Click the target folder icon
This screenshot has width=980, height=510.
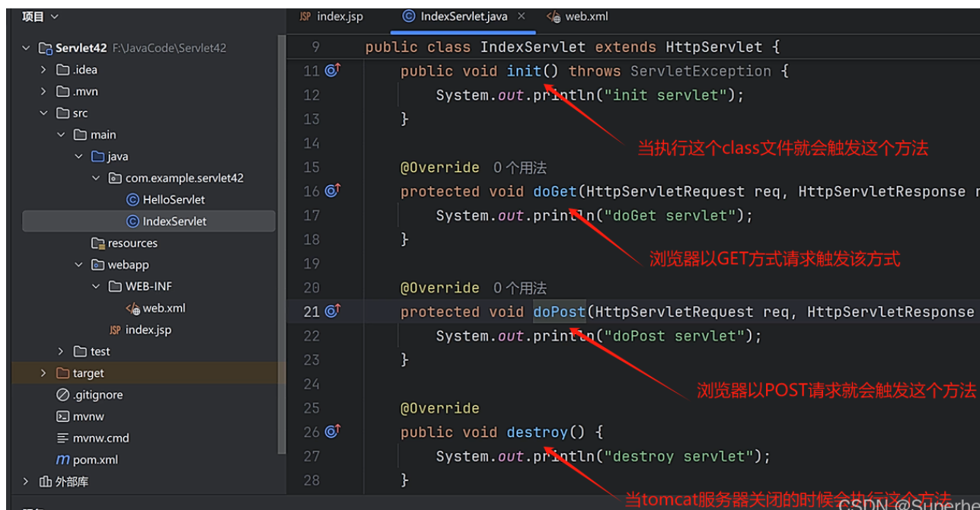tap(63, 373)
